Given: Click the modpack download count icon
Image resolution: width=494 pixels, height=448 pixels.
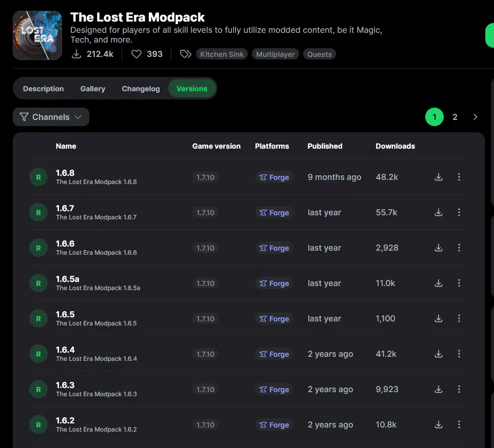Looking at the screenshot, I should click(x=76, y=54).
